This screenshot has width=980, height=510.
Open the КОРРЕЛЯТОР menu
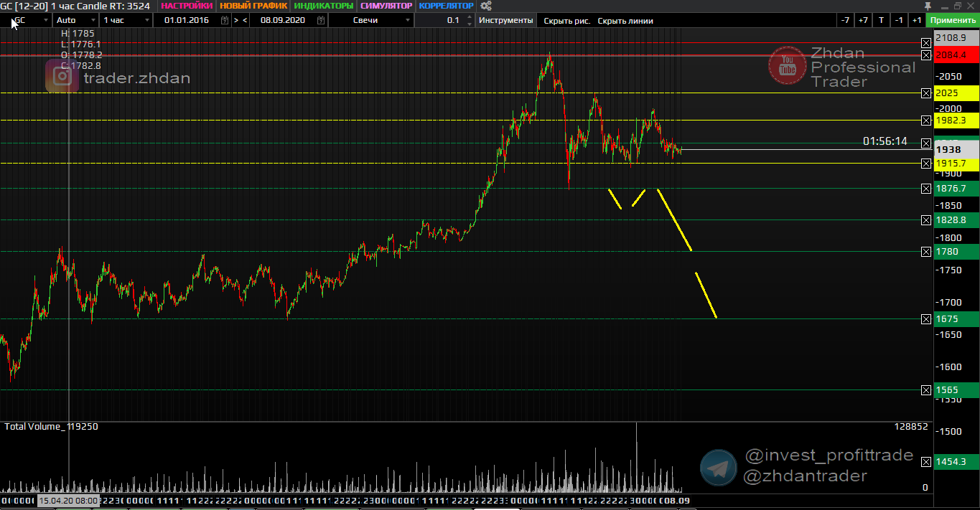[x=446, y=6]
